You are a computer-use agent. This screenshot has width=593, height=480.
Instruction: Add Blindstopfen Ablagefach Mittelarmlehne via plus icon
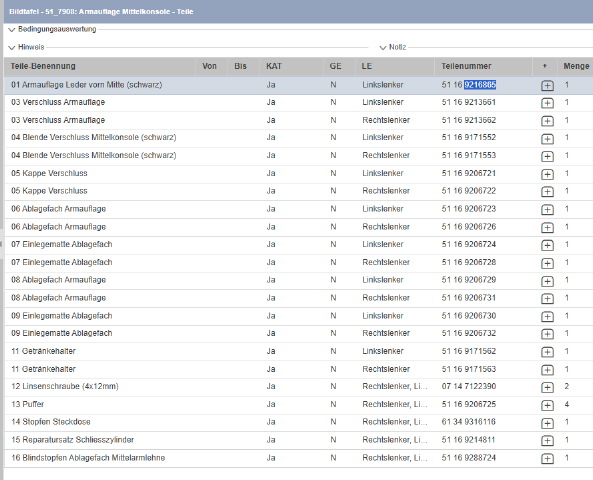(547, 459)
